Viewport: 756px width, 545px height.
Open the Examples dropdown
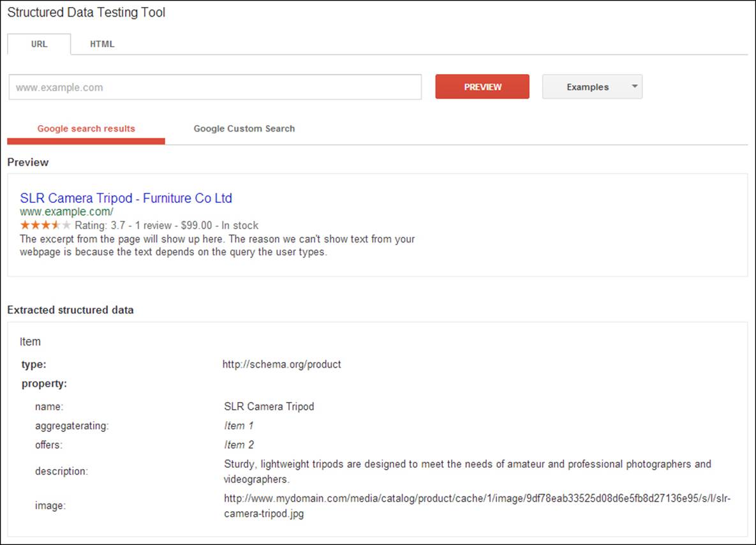click(x=592, y=87)
